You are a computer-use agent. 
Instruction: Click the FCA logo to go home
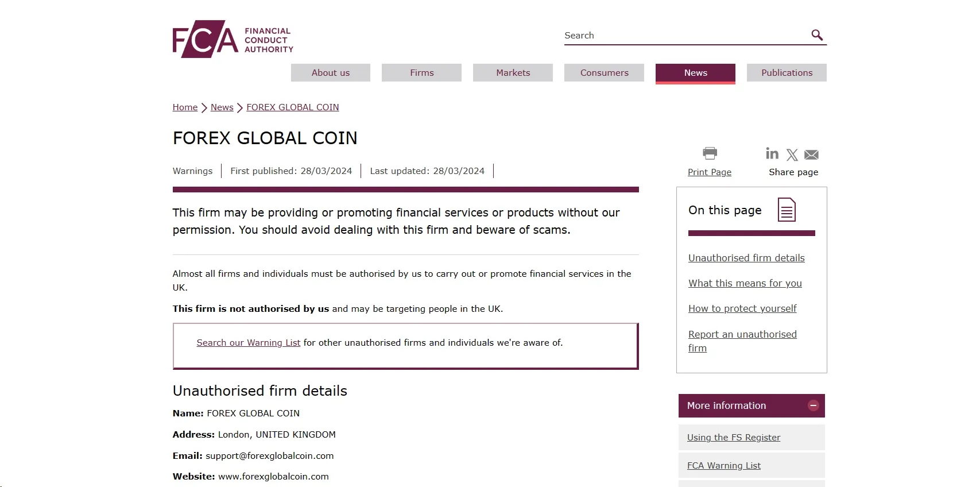(x=233, y=39)
